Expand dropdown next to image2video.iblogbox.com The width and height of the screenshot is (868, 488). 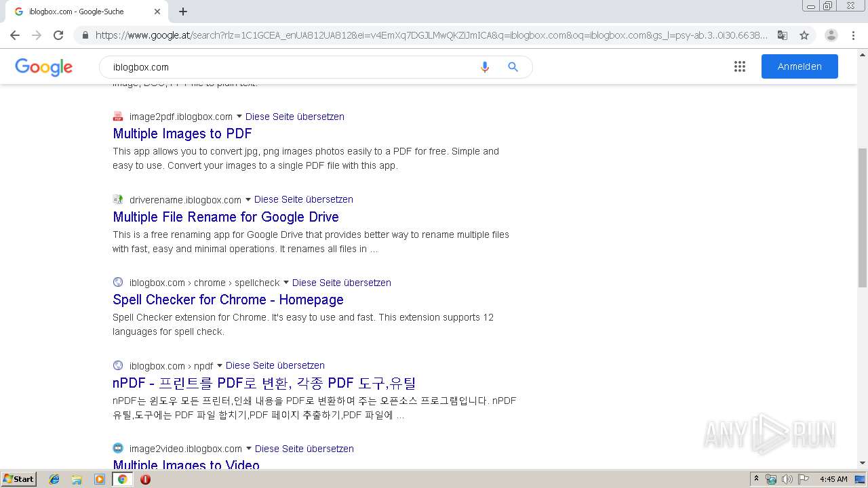[x=248, y=449]
